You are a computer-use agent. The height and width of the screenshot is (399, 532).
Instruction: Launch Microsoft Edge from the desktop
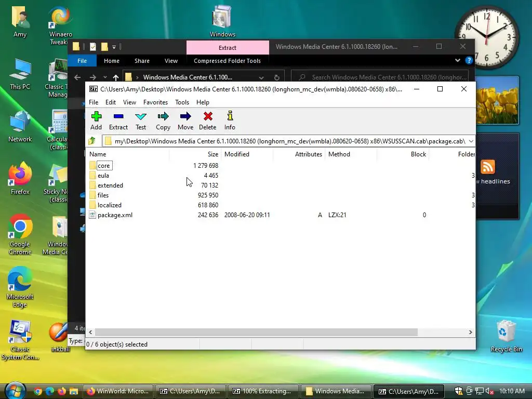point(20,287)
